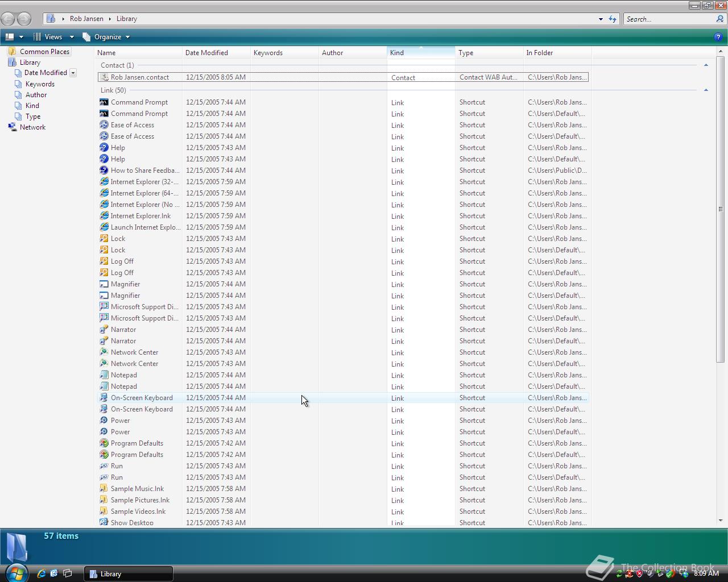Screen dimensions: 728x582
Task: Open the Views button dropdown arrow
Action: click(x=72, y=37)
